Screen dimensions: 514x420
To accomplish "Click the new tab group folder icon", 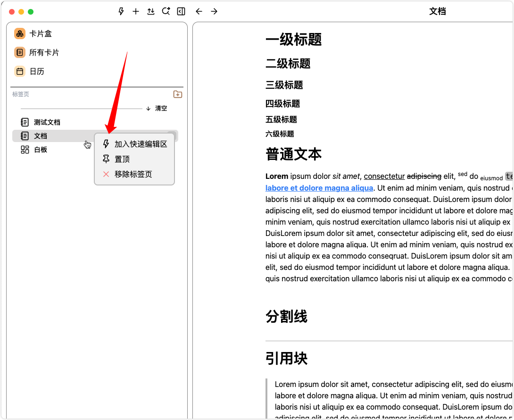I will pos(178,94).
